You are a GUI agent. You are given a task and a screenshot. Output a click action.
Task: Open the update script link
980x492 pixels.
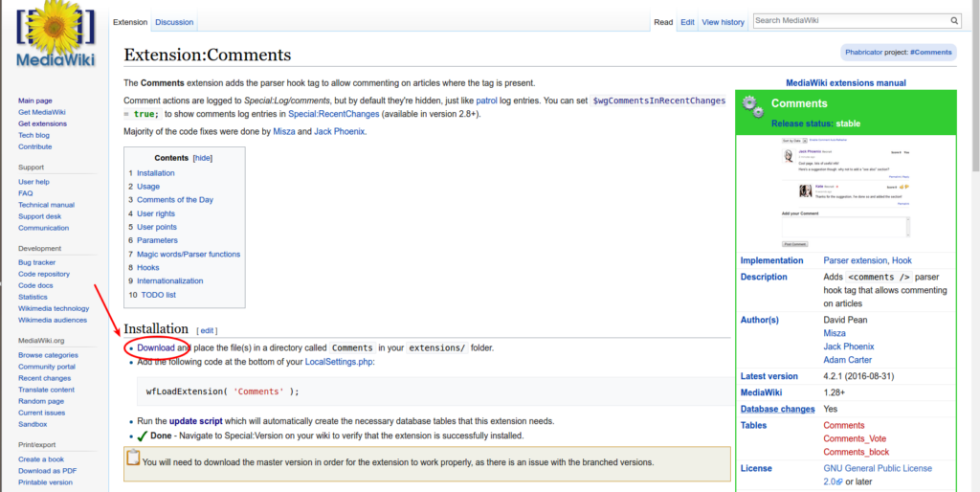(x=195, y=421)
